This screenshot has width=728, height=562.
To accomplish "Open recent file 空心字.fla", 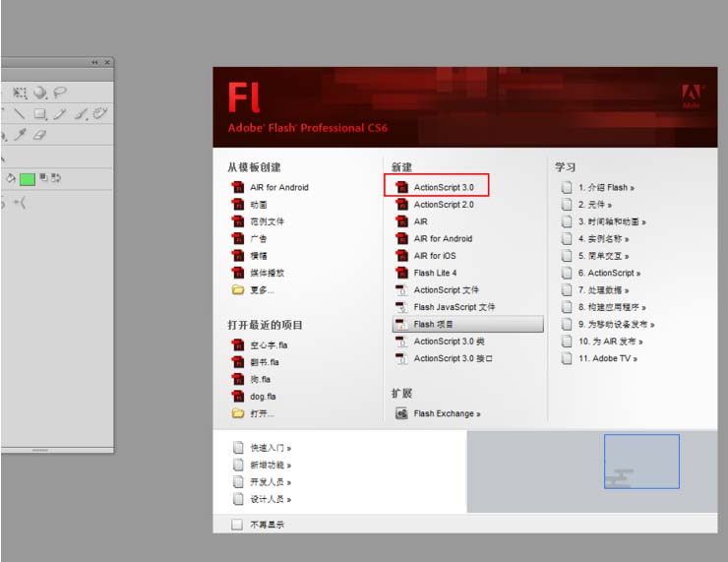I will coord(259,345).
